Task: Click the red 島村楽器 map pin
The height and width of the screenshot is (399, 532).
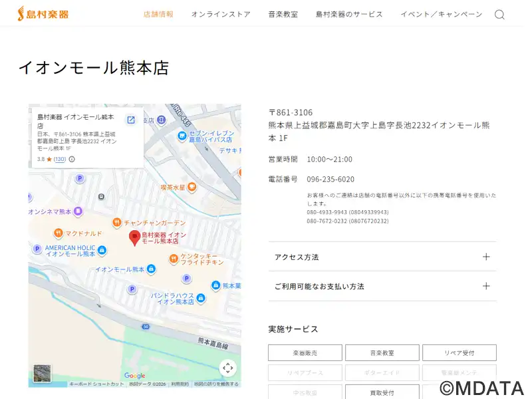Action: (x=134, y=238)
